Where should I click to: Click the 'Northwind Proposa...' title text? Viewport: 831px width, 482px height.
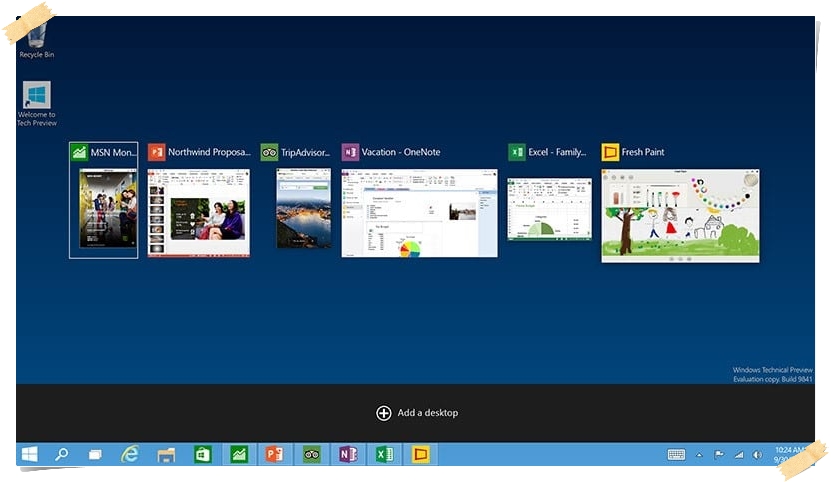click(x=209, y=152)
